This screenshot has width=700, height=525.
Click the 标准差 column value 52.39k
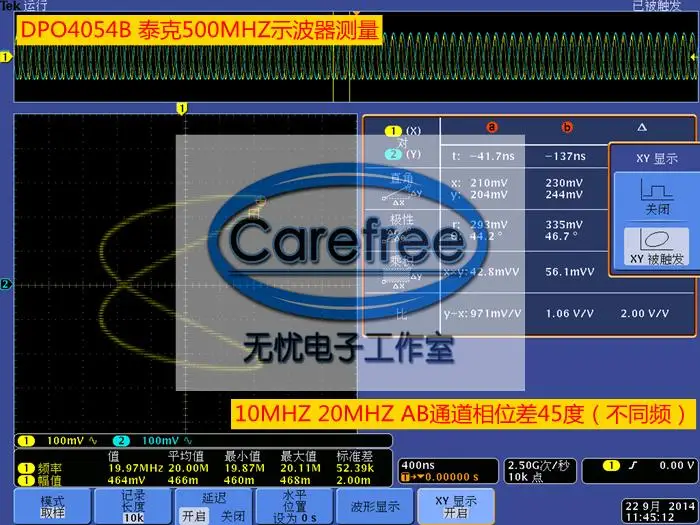point(355,468)
